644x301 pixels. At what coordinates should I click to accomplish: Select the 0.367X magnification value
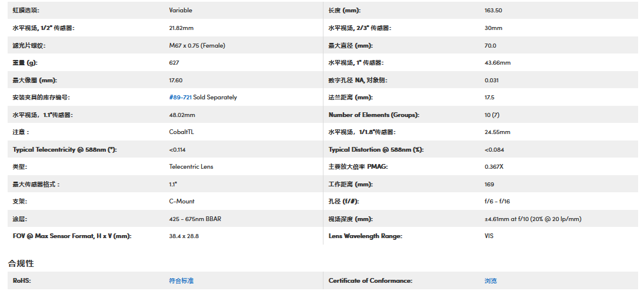[494, 167]
